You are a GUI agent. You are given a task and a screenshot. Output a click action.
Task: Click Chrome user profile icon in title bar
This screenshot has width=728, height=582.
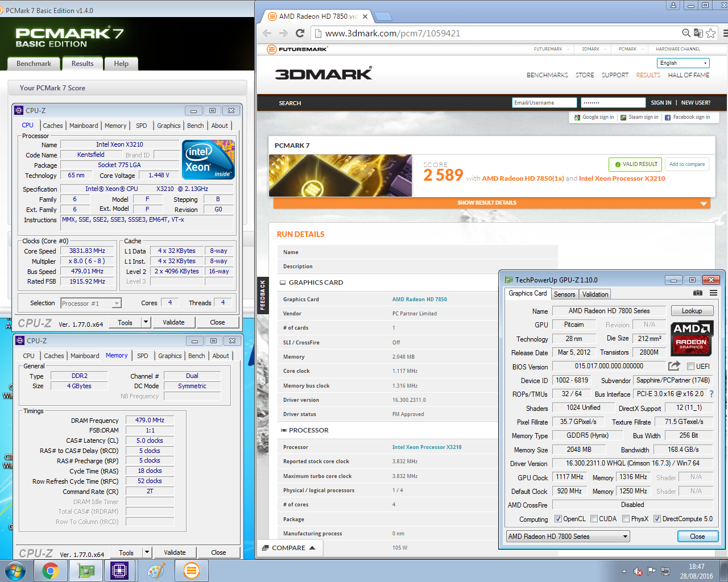[673, 5]
